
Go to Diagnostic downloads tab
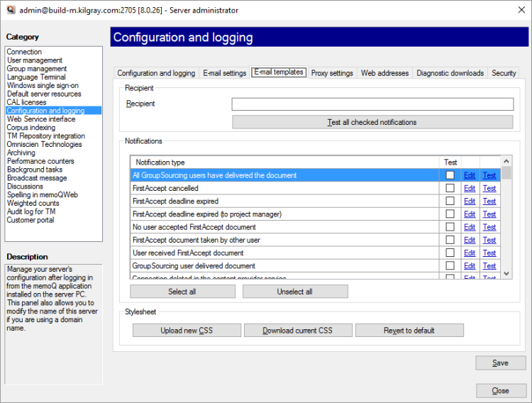pos(450,73)
